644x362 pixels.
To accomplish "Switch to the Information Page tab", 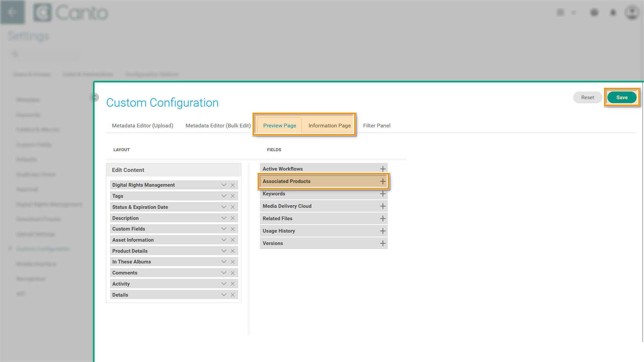I will tap(329, 126).
